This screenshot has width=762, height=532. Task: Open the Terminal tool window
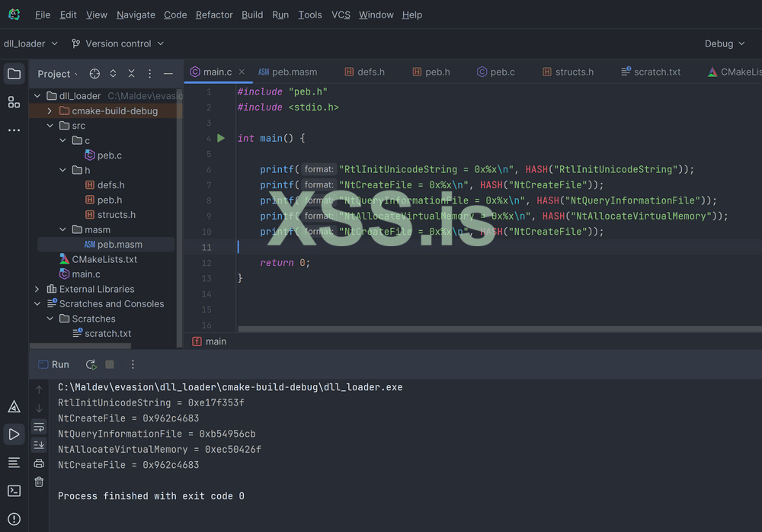pyautogui.click(x=14, y=491)
